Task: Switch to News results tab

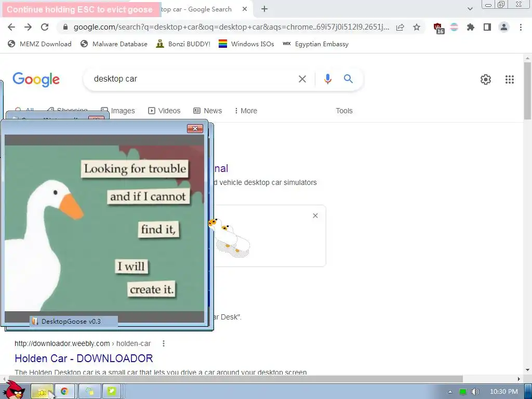Action: tap(208, 111)
